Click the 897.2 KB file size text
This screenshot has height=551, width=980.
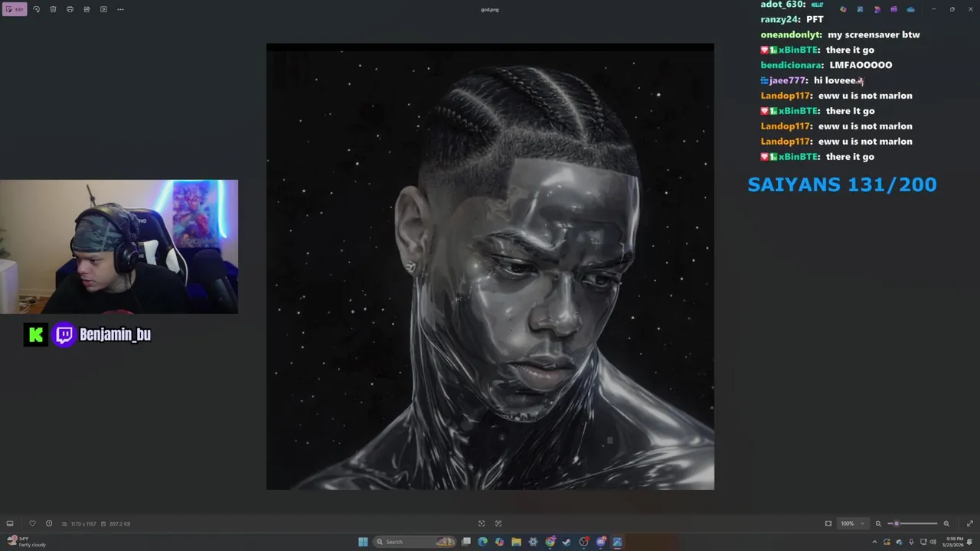pyautogui.click(x=119, y=523)
